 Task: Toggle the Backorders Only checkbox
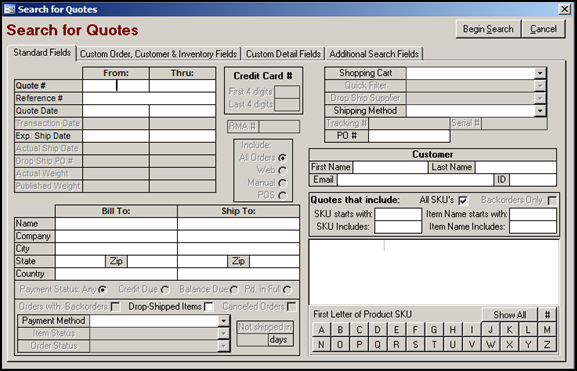point(552,201)
